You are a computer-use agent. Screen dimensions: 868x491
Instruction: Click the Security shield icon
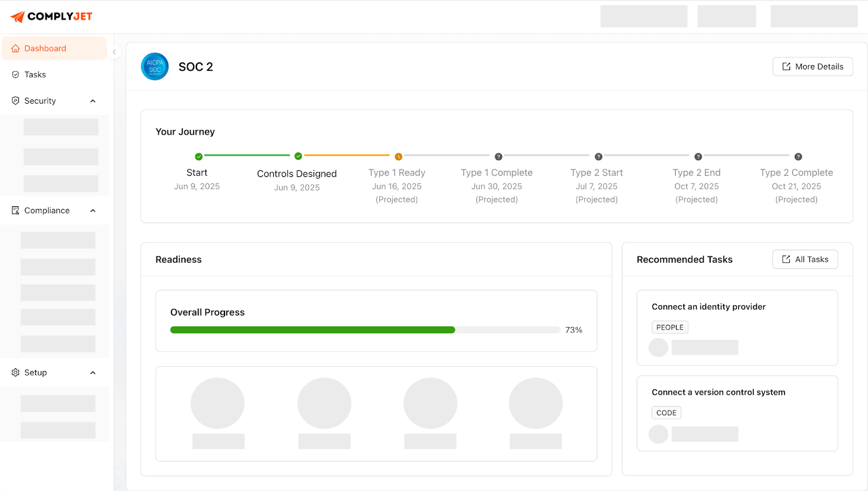[15, 100]
